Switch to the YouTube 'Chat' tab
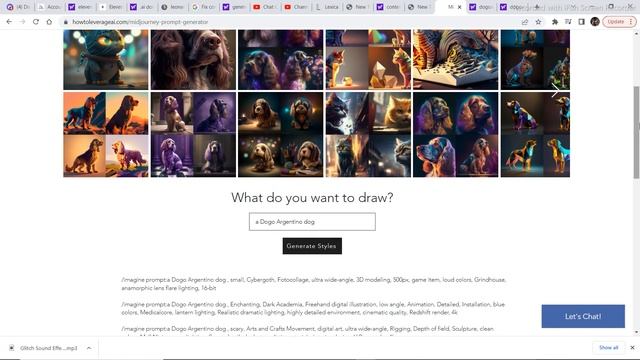Screen dimensions: 640x360 tap(266, 7)
